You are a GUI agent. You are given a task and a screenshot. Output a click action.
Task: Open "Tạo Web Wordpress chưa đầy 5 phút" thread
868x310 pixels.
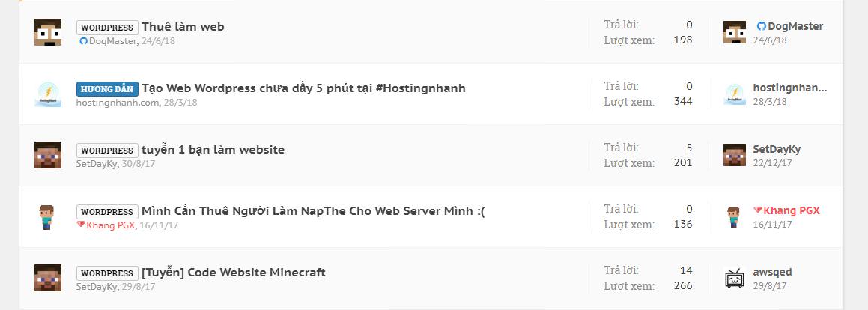coord(303,88)
